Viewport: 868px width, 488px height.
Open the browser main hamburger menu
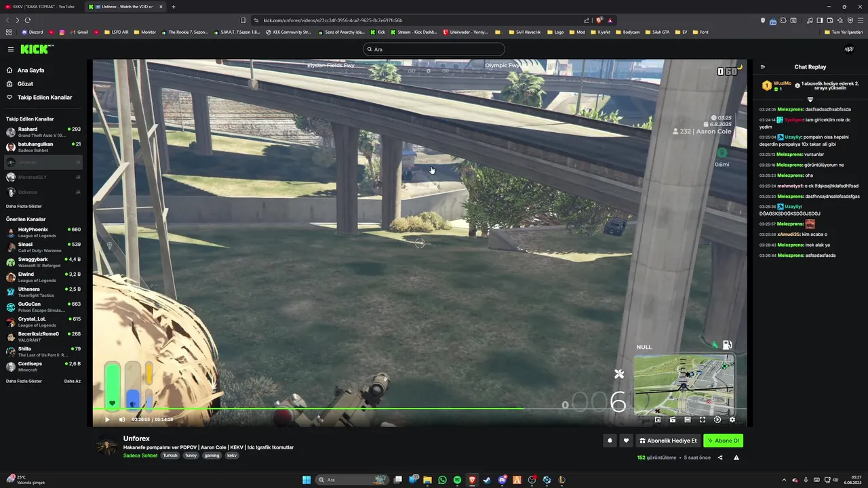click(x=859, y=20)
